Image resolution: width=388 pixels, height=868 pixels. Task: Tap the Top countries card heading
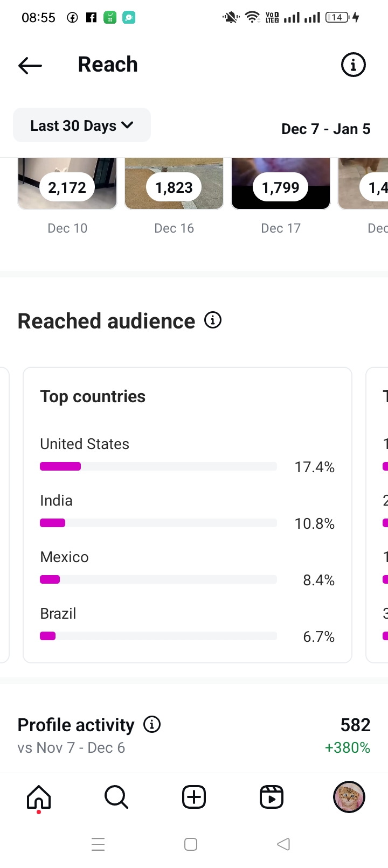point(93,396)
